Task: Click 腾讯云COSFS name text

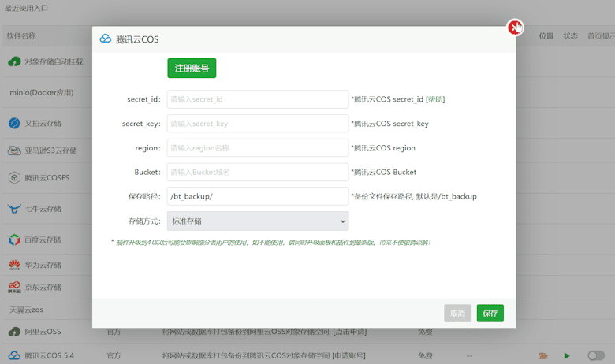Action: click(x=47, y=178)
